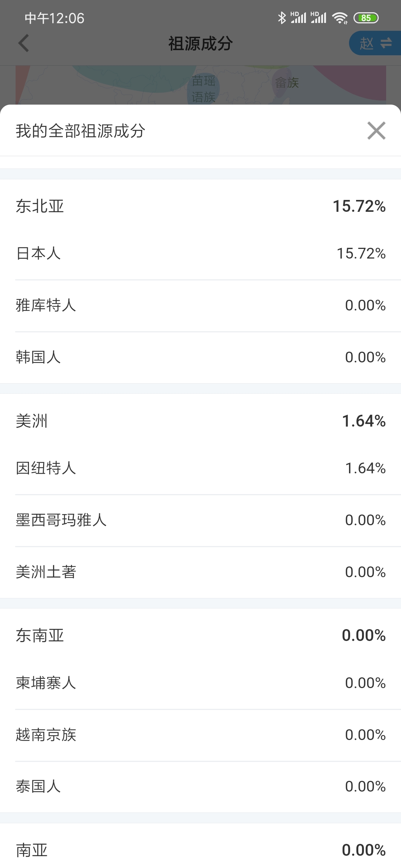Tap the 墨西哥玛雅人 entry
Screen dimensions: 401x868
(200, 520)
